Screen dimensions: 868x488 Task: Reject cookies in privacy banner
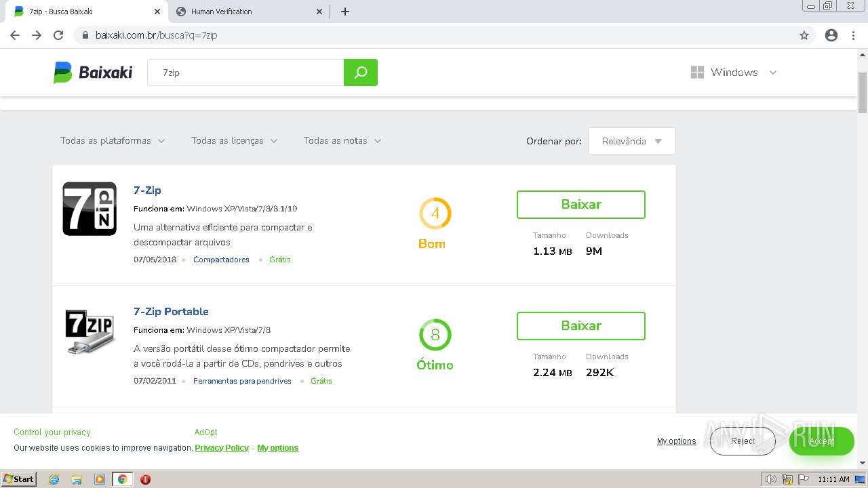point(743,441)
